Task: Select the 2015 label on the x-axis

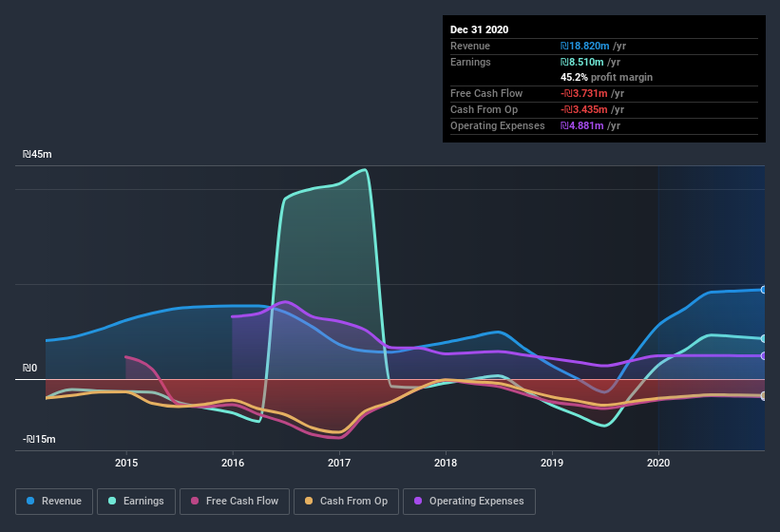Action: pos(126,463)
